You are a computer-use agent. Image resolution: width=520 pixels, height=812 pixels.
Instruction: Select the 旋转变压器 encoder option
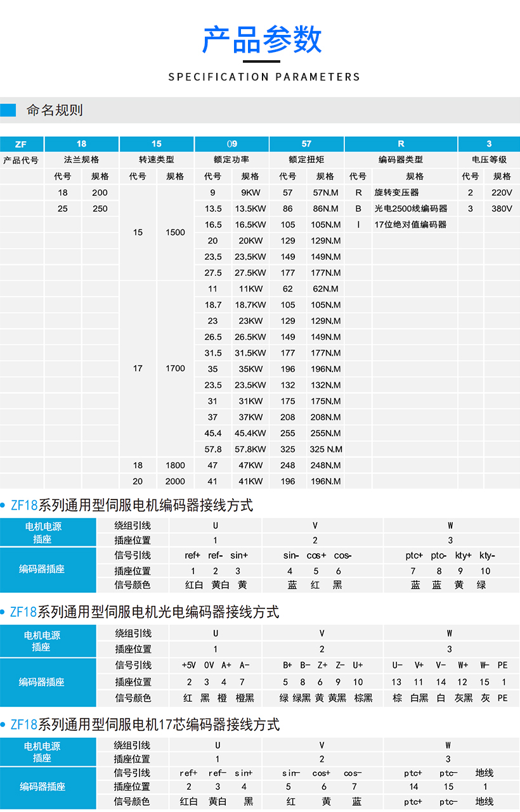tap(396, 192)
